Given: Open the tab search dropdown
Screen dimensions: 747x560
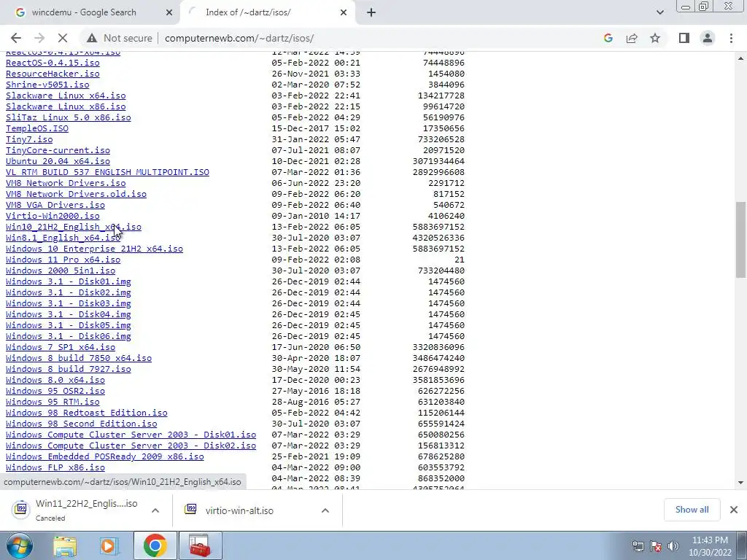Looking at the screenshot, I should [659, 12].
